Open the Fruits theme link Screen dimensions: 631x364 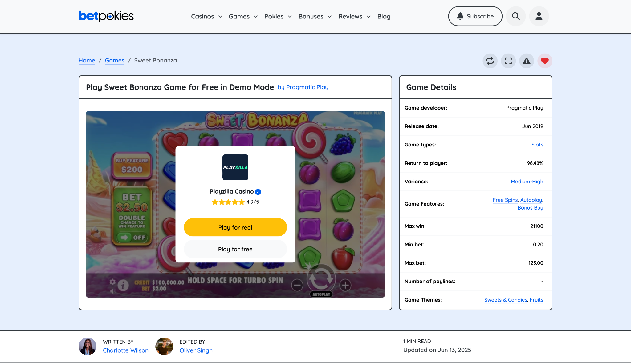click(x=536, y=300)
